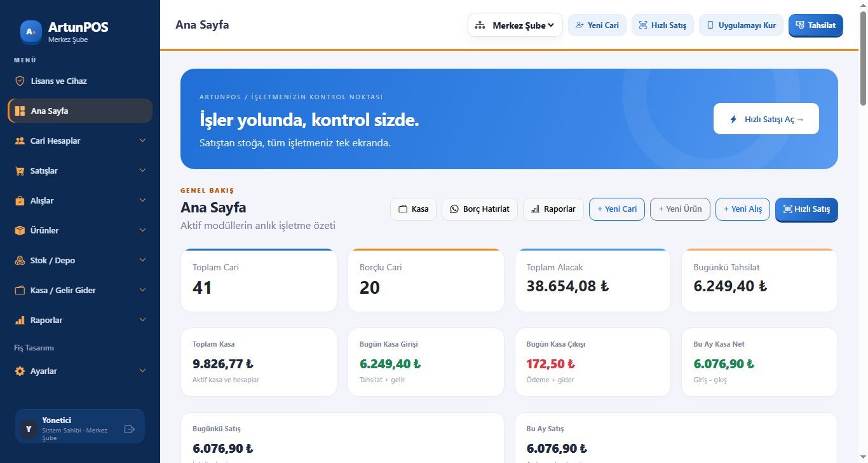Expand the Raporlar submenu chevron

click(142, 320)
